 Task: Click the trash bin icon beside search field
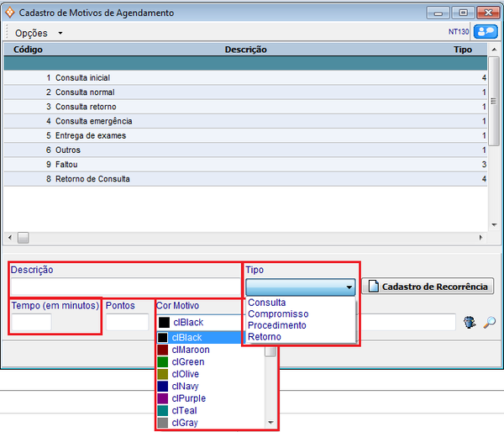click(x=470, y=322)
